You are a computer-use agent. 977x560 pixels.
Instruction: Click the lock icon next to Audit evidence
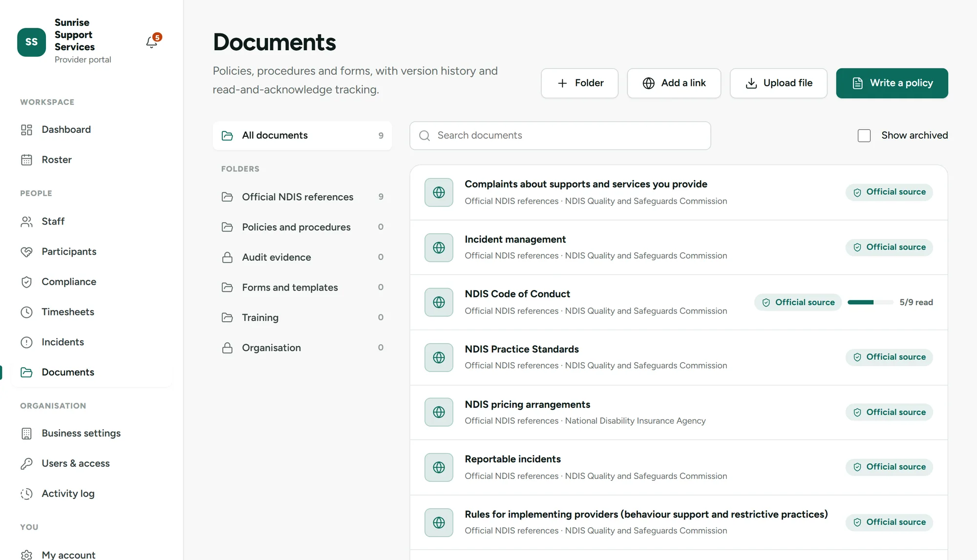[x=227, y=257]
